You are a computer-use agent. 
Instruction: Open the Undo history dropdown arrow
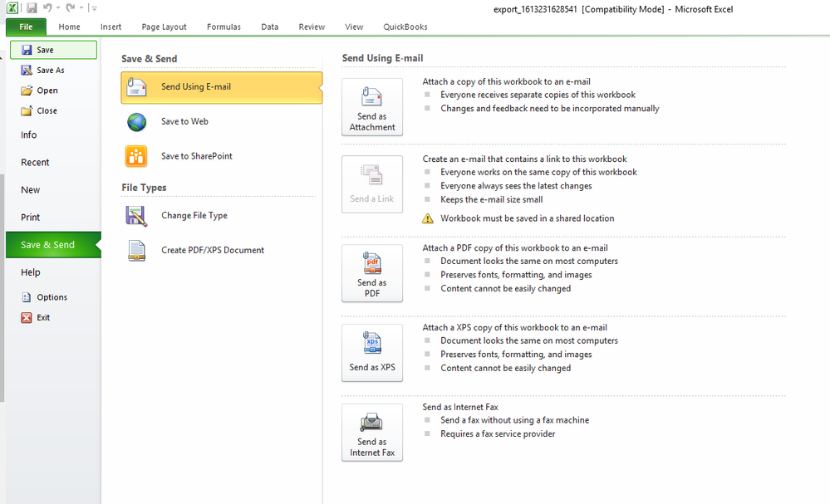[57, 8]
